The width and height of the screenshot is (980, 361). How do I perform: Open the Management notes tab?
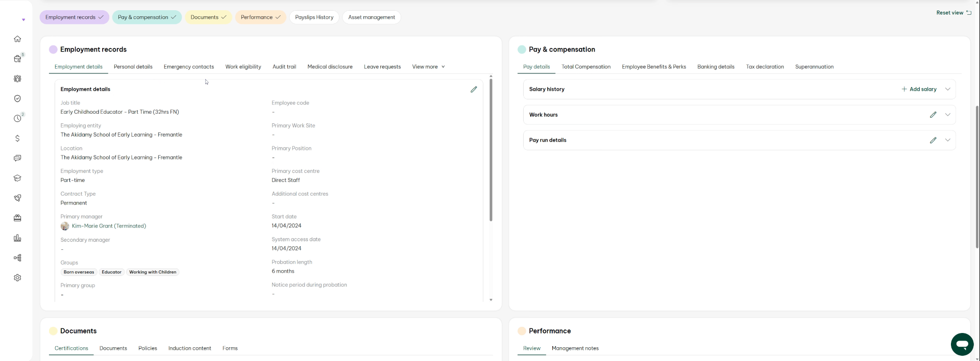click(x=575, y=348)
